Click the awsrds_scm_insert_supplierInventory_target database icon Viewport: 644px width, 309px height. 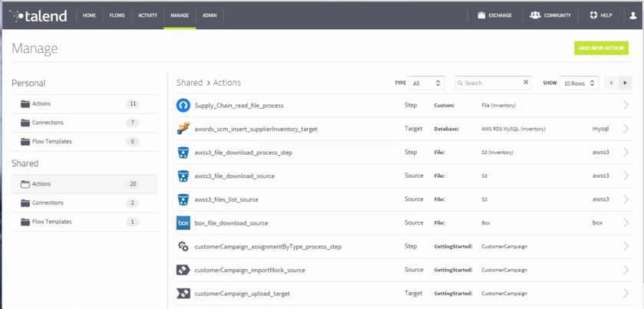183,129
